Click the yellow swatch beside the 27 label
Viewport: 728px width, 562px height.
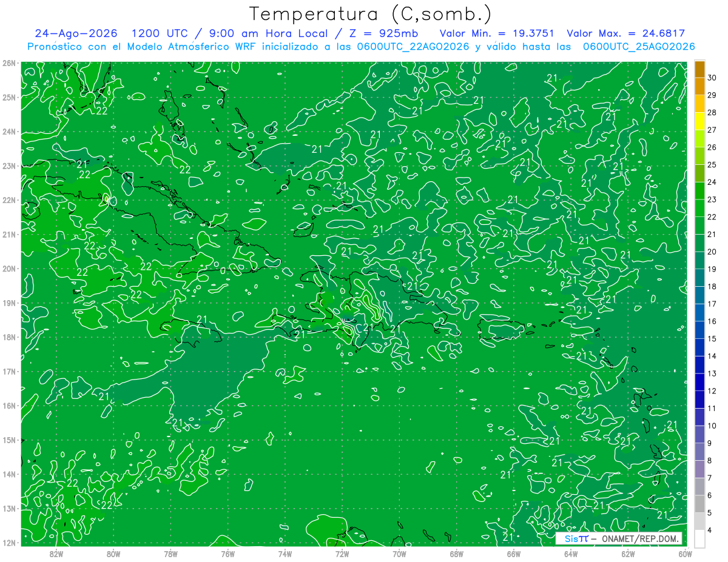[x=699, y=121]
